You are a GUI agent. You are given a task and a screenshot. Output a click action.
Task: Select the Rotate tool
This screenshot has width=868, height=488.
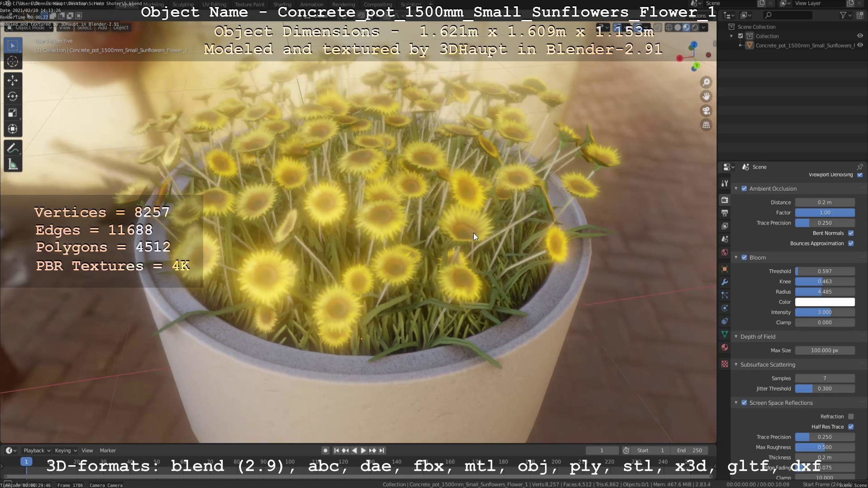coord(13,97)
